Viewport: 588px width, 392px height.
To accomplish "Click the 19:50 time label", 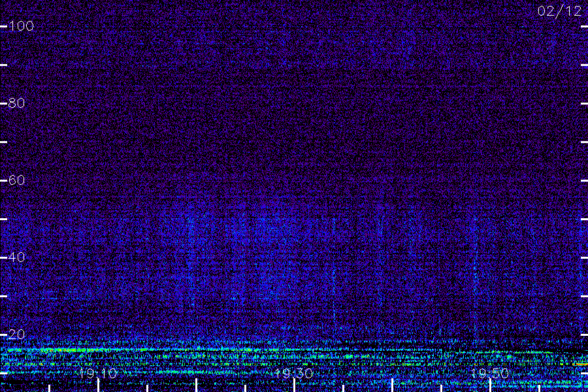I will [x=490, y=373].
